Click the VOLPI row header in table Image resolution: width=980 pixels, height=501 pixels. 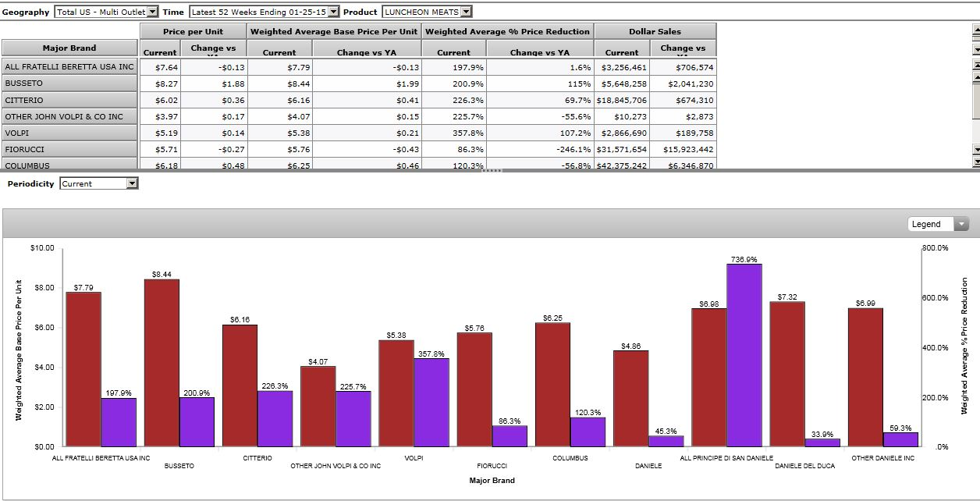point(70,133)
